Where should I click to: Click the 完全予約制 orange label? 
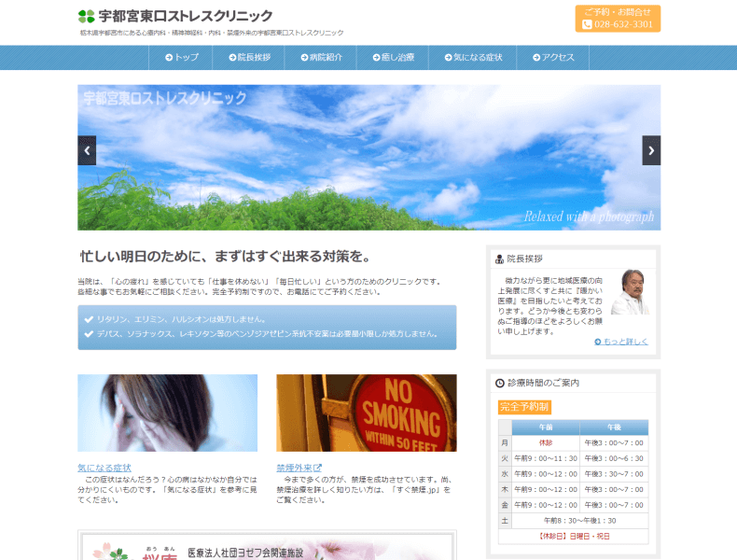524,407
